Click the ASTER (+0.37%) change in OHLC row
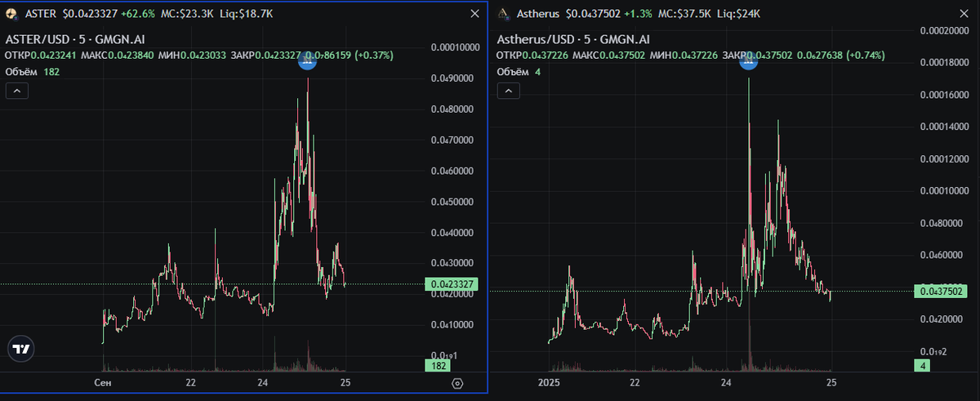The image size is (980, 401). tap(374, 56)
